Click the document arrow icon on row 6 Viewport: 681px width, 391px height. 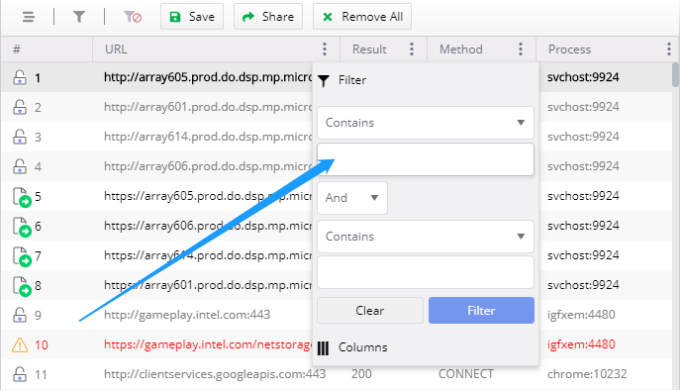click(22, 226)
